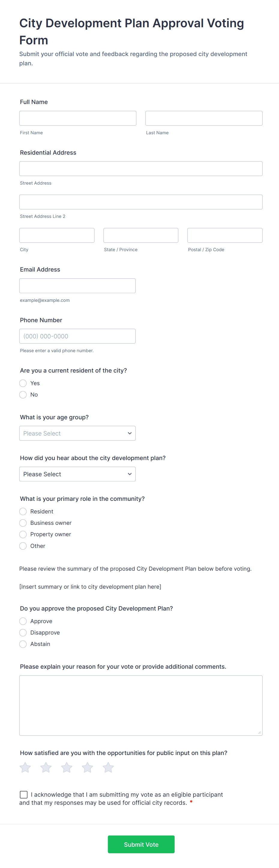Click the Postal / Zip Code field
279x868 pixels.
(x=225, y=235)
